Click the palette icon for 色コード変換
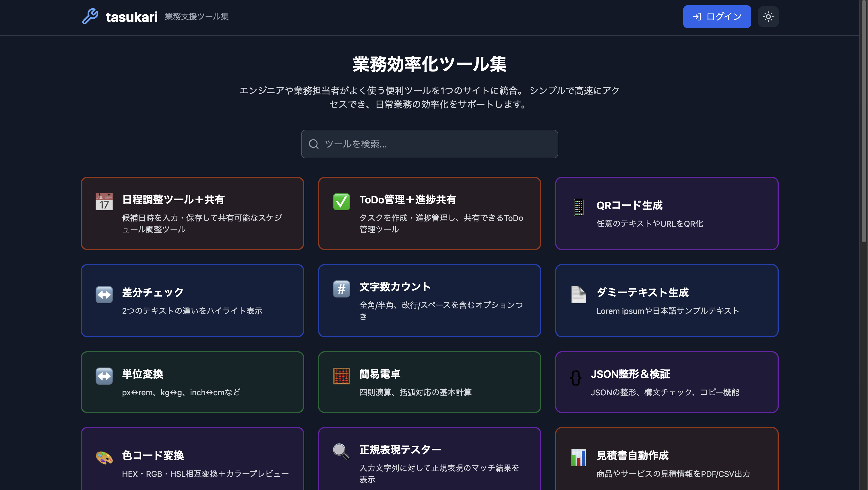 pos(104,458)
